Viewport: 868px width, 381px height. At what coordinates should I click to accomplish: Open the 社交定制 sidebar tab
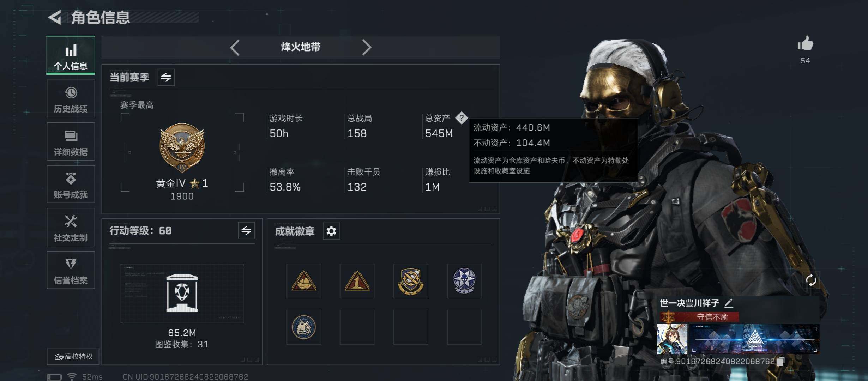[71, 227]
